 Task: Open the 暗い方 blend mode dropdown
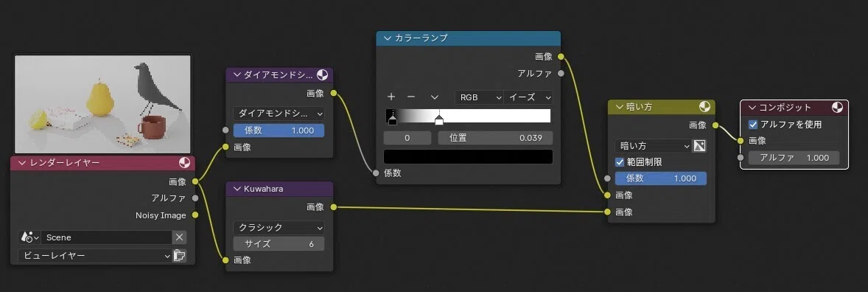tap(654, 146)
